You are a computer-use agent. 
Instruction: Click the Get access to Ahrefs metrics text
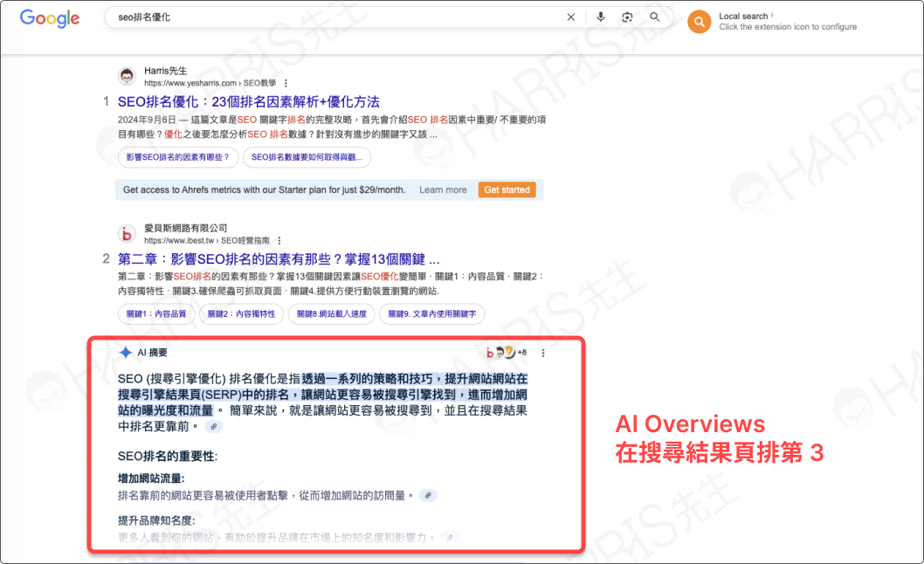coord(264,189)
